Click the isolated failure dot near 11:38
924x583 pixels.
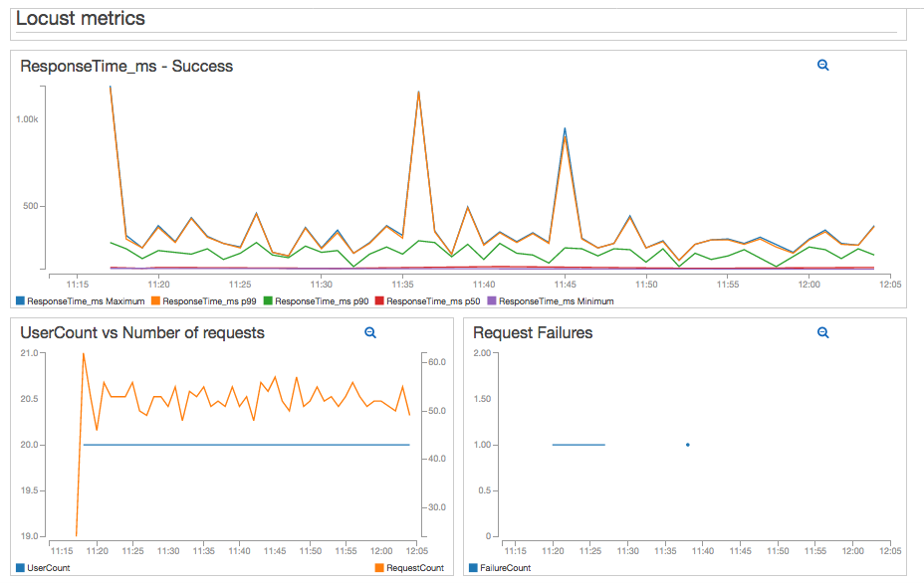(688, 445)
